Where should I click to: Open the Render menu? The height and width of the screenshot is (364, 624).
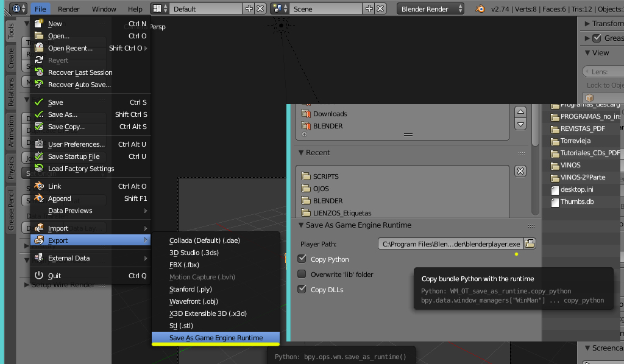pos(68,9)
